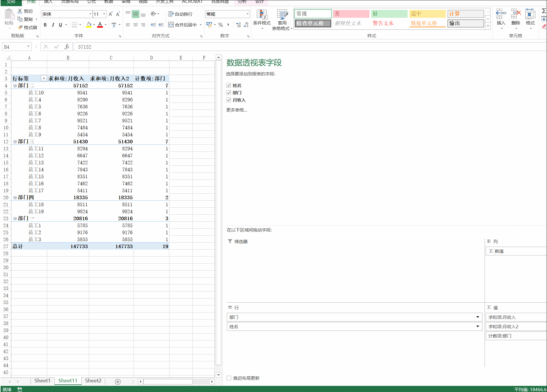This screenshot has width=547, height=392.
Task: Uncheck the 部门 field checkbox
Action: 229,93
